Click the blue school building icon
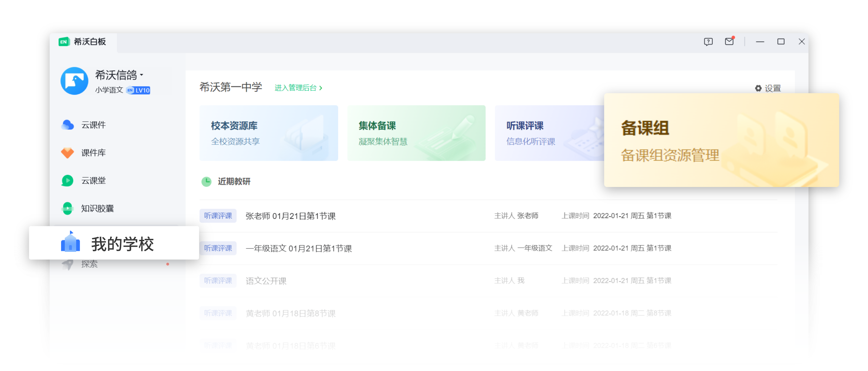The height and width of the screenshot is (371, 868). 70,241
